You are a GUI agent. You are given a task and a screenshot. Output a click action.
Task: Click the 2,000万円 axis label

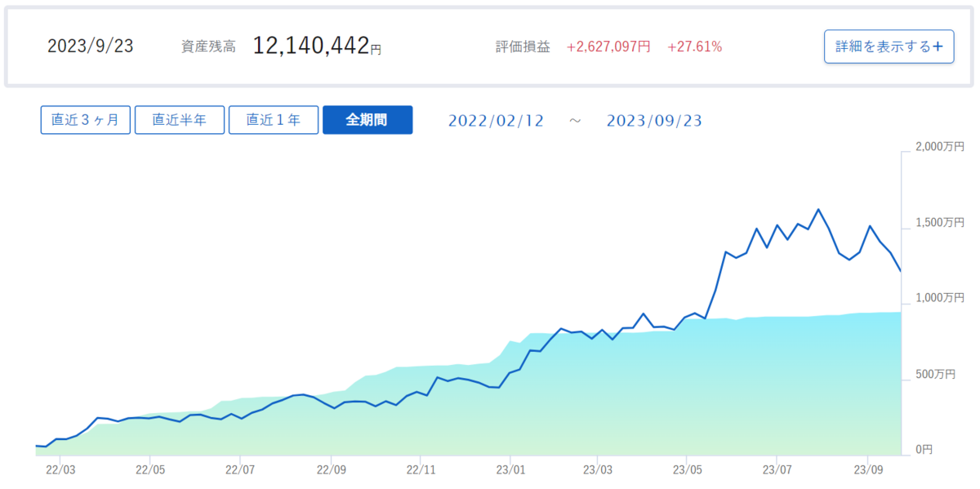[x=939, y=148]
